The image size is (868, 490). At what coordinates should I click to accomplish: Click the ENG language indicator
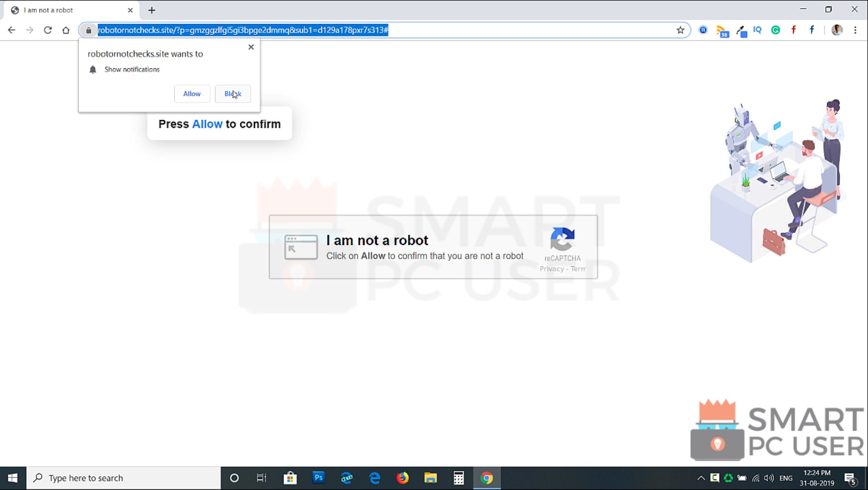click(786, 478)
